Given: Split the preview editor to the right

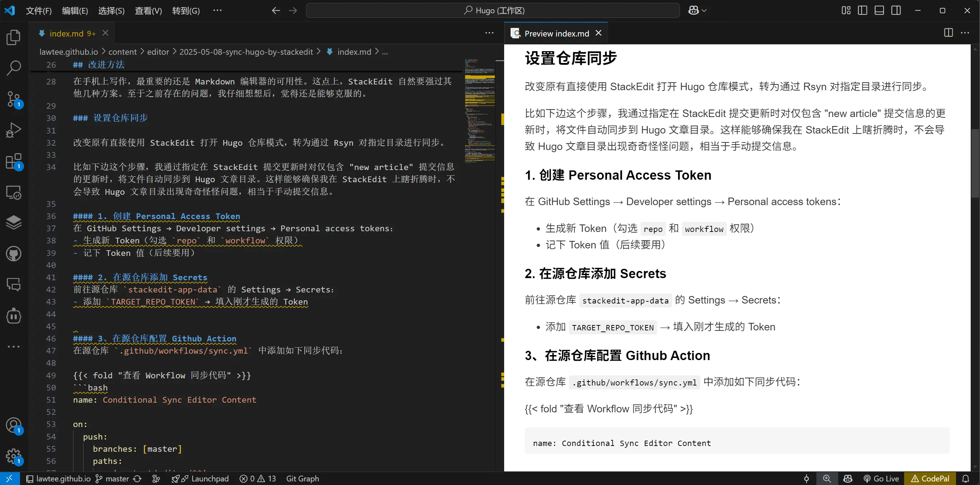Looking at the screenshot, I should 948,33.
